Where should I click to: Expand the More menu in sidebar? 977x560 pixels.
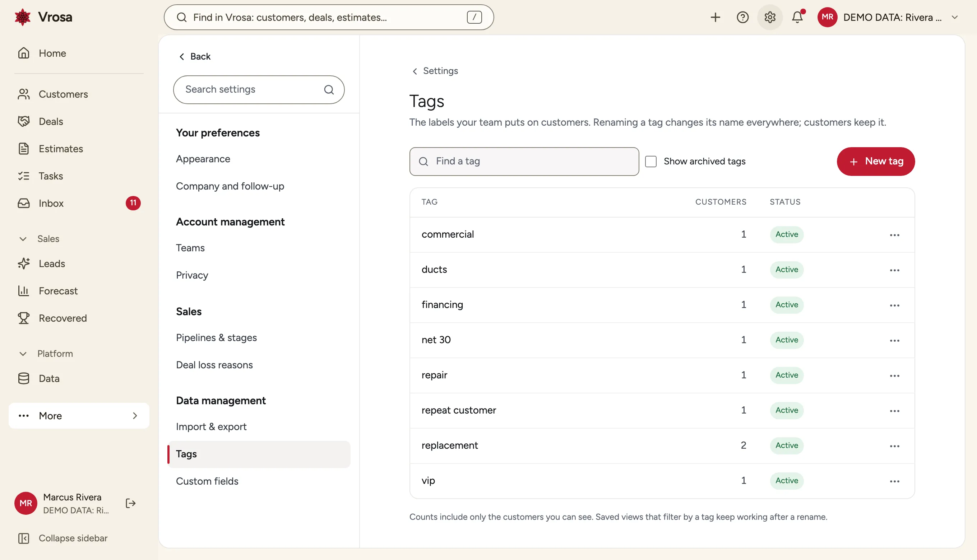click(x=79, y=416)
